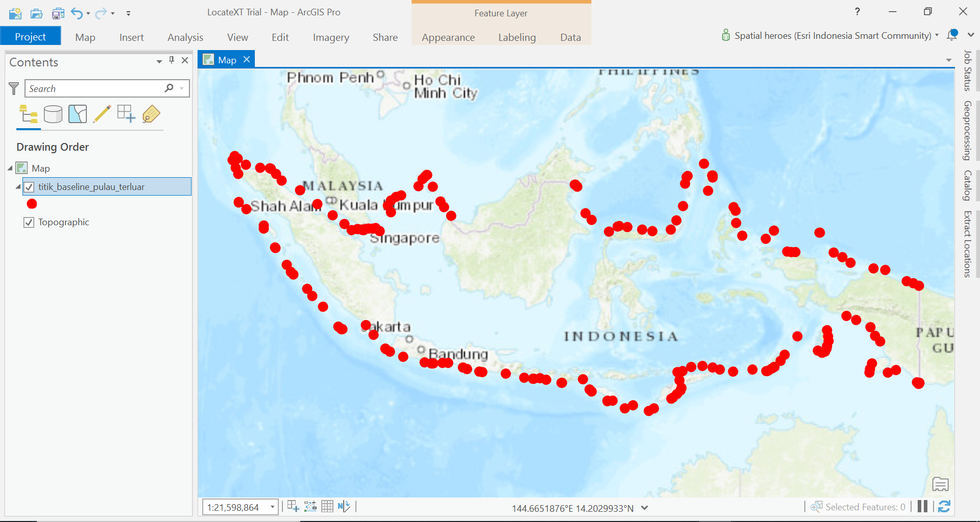This screenshot has width=980, height=522.
Task: Open the Contents pane options menu arrow
Action: pyautogui.click(x=159, y=61)
